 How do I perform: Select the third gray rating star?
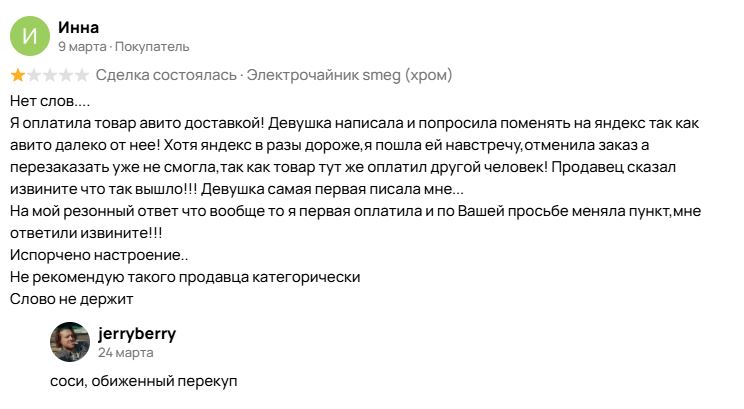(50, 75)
